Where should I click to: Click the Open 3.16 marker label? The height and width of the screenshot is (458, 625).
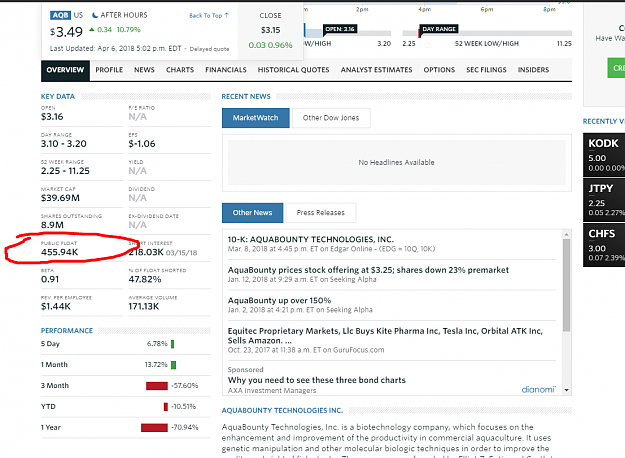[x=340, y=29]
